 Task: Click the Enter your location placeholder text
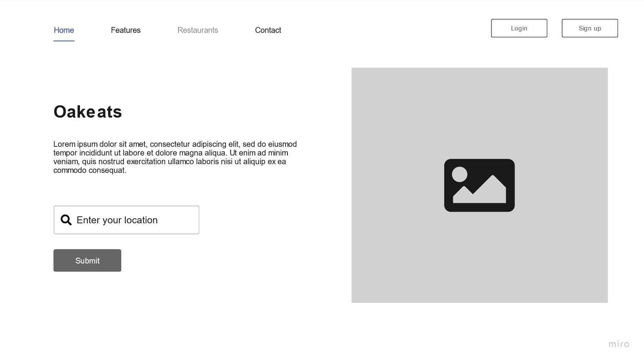pos(117,220)
